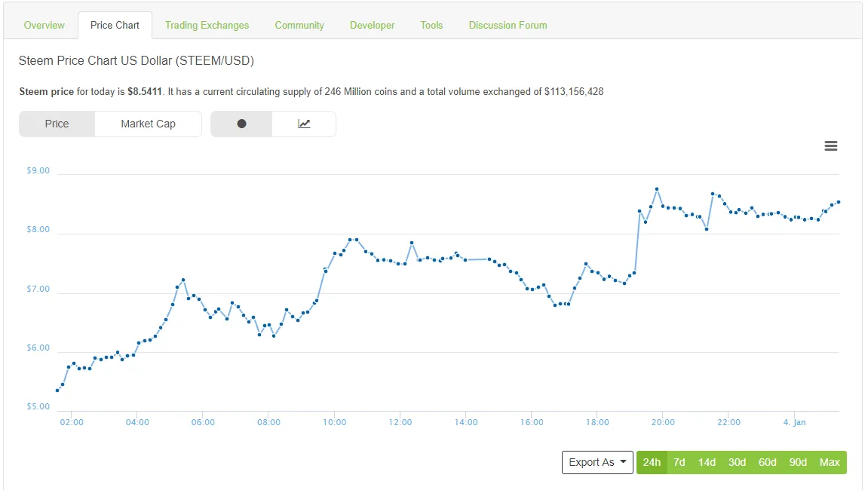868x490 pixels.
Task: Click the $8.00 y-axis label
Action: point(38,229)
